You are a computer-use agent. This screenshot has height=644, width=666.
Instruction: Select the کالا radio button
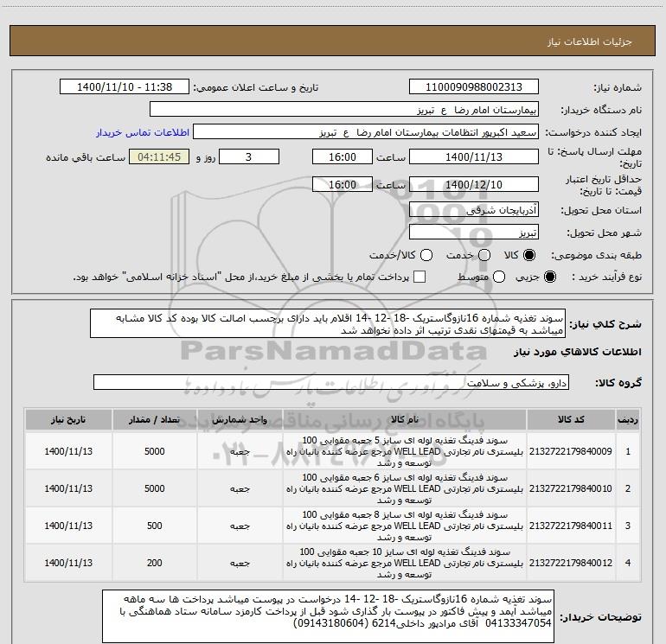tap(529, 255)
